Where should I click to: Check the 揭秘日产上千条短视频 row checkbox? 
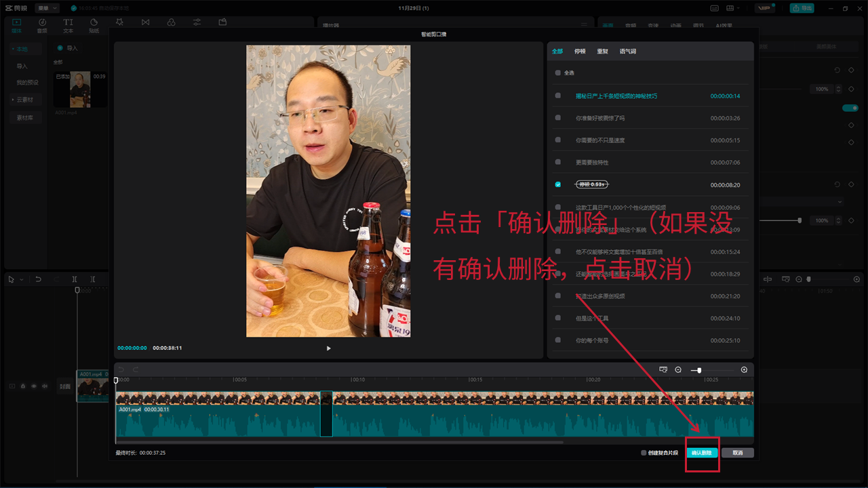558,96
